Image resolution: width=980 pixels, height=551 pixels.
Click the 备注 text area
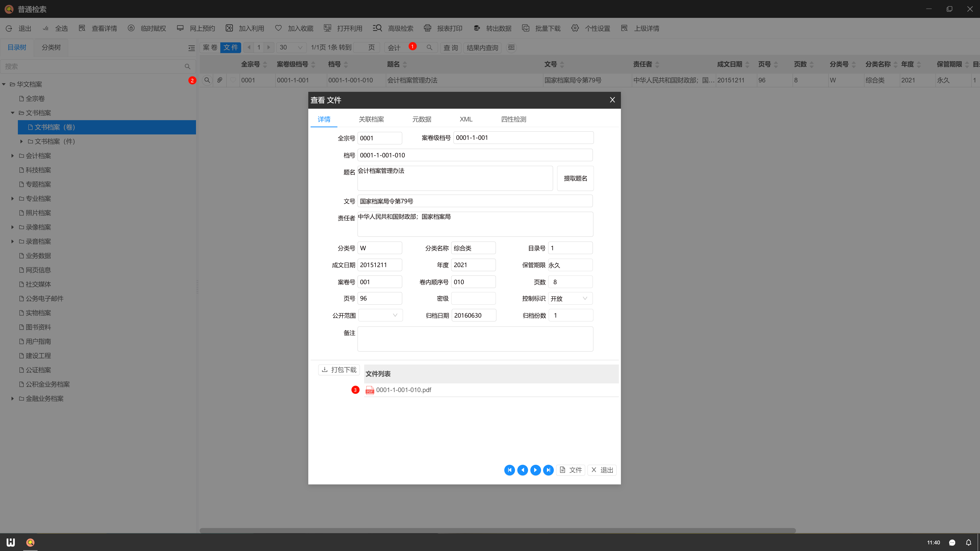pos(475,339)
